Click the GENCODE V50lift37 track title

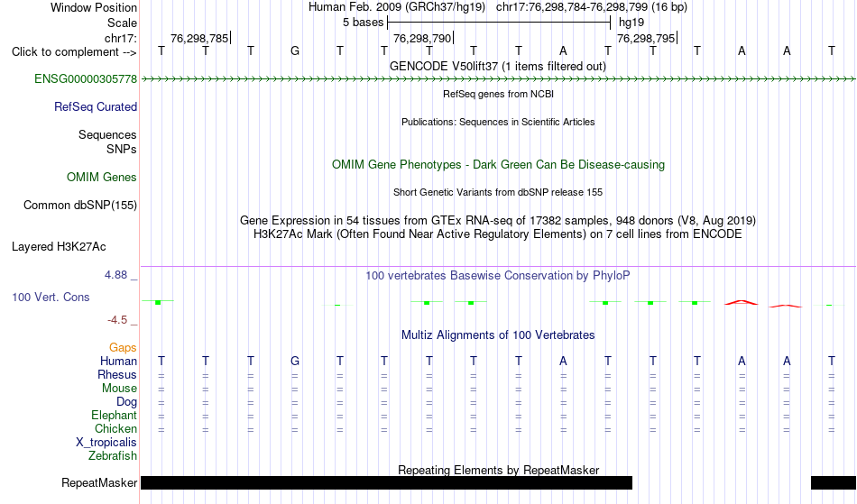498,67
